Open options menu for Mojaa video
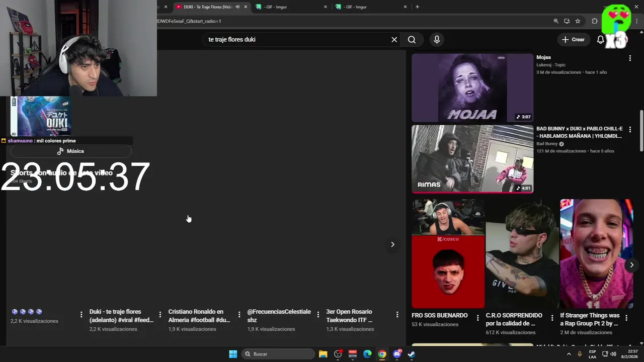Image resolution: width=644 pixels, height=362 pixels. pos(630,58)
